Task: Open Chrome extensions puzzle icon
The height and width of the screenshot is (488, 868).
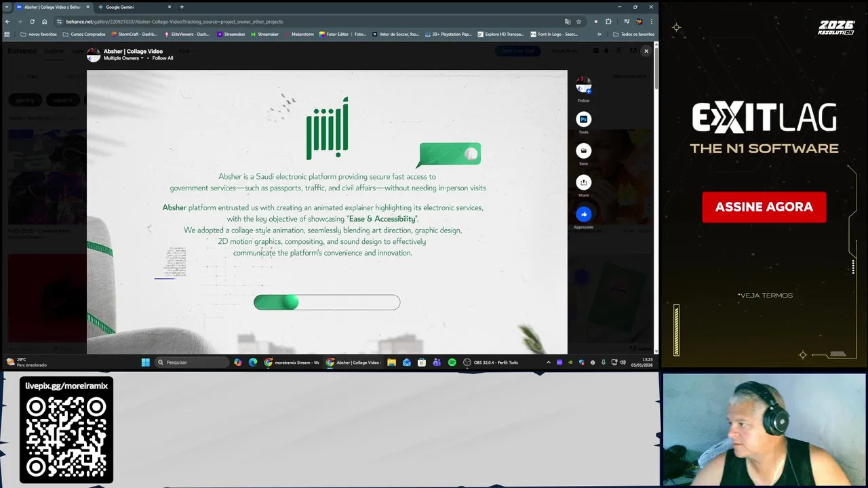Action: click(x=608, y=22)
